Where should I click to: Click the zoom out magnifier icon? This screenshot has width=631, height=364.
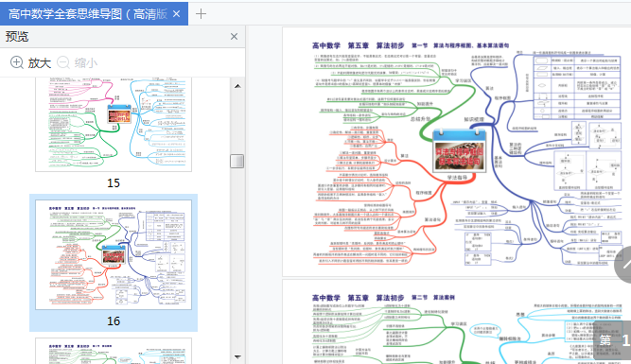[x=63, y=62]
